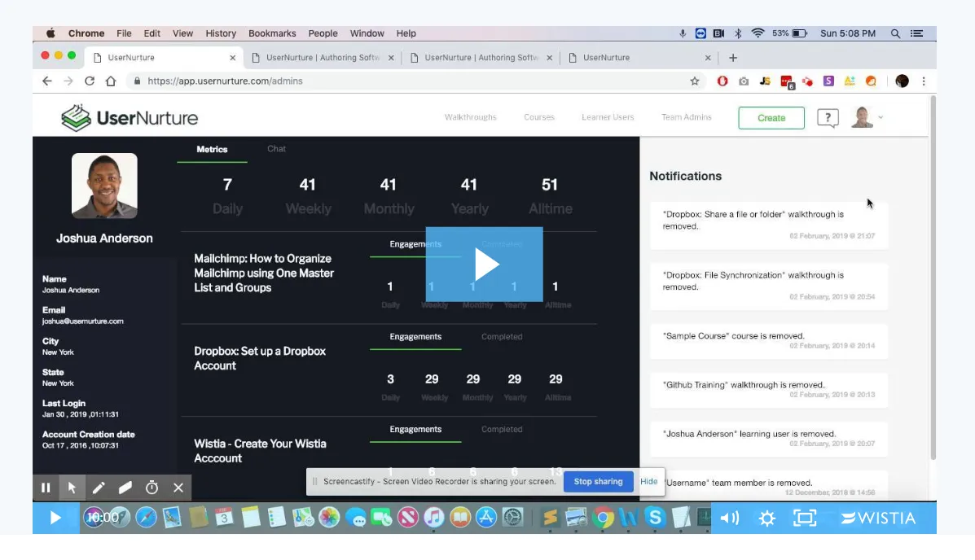Switch to second UserNurture Authoring Software tab
The image size is (975, 560).
coord(481,58)
